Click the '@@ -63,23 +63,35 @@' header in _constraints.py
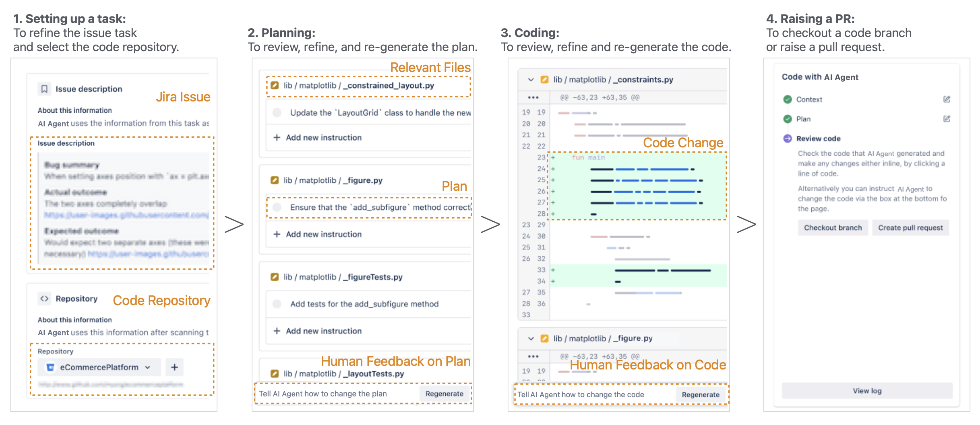 (x=600, y=97)
